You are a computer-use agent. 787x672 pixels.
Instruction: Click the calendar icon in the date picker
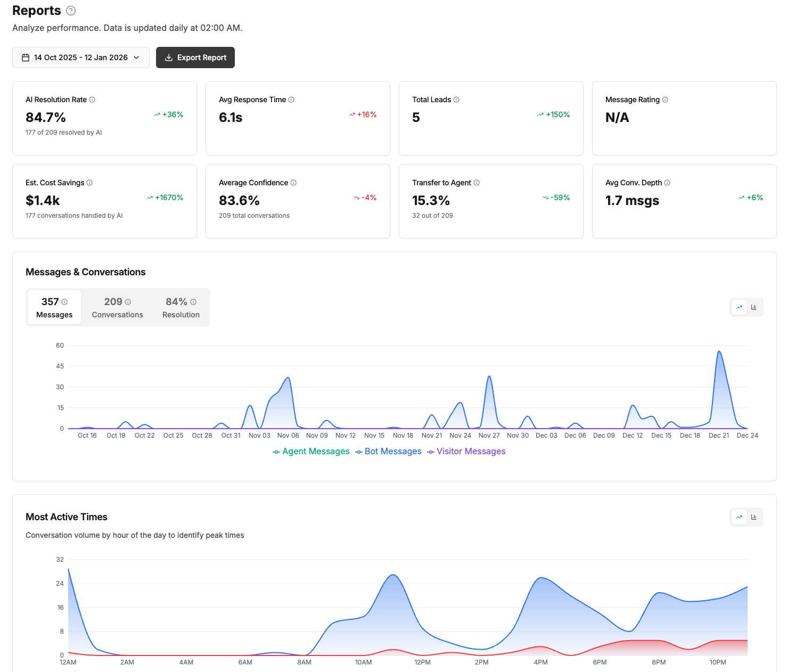coord(25,57)
